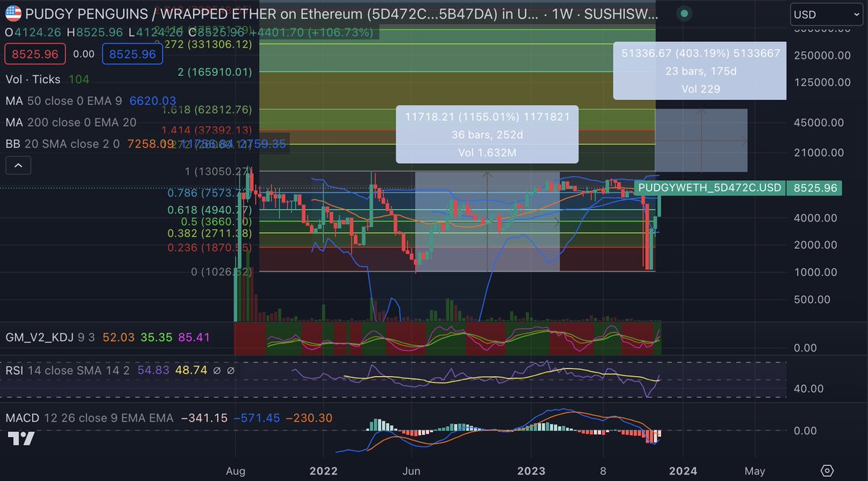Click the May label on time axis
868x481 pixels.
tap(754, 470)
